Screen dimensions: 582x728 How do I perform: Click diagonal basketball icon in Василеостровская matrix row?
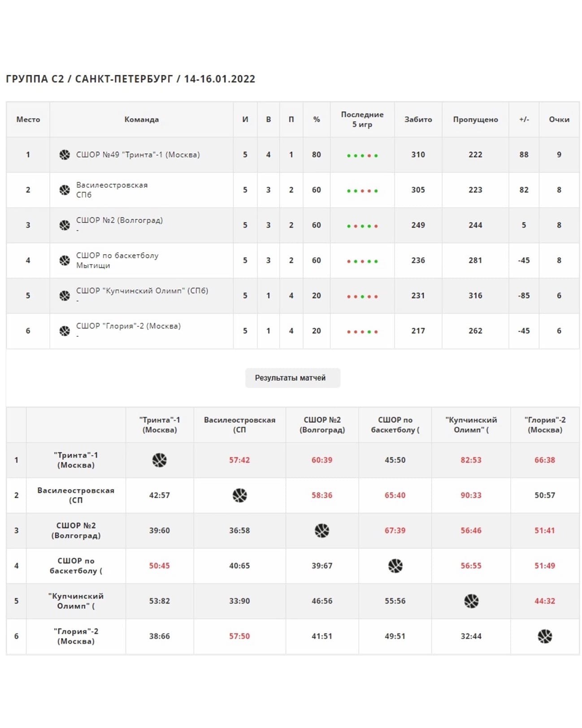pos(239,495)
